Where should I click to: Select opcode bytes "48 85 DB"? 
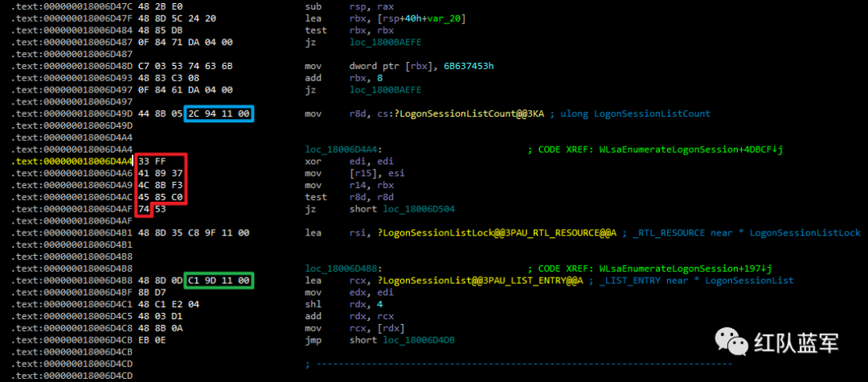tap(161, 31)
